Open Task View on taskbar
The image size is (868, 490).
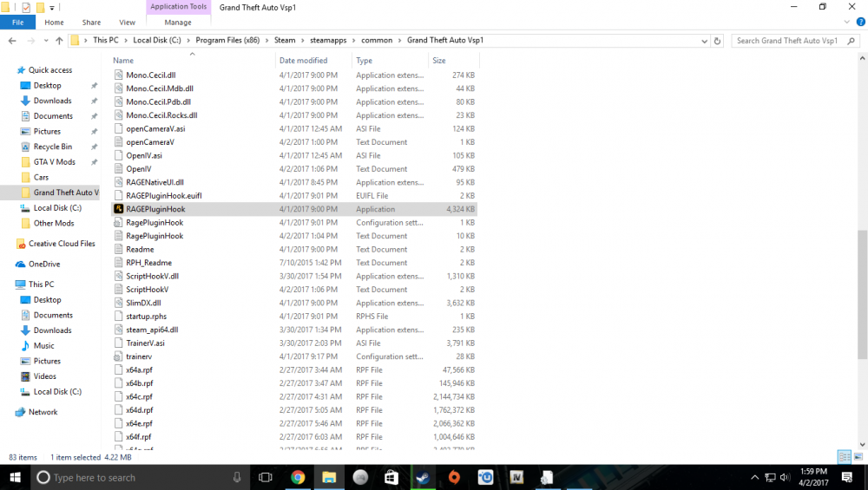pyautogui.click(x=266, y=477)
